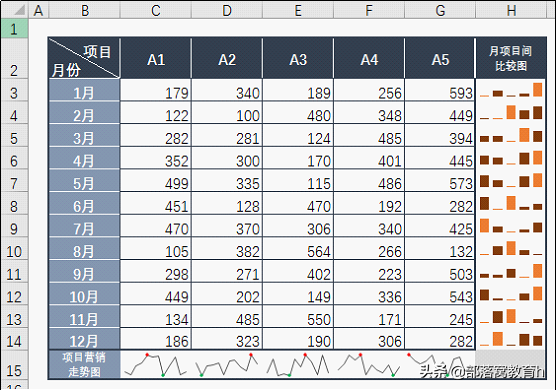556x390 pixels.
Task: Select the 1月 row label
Action: coord(84,90)
